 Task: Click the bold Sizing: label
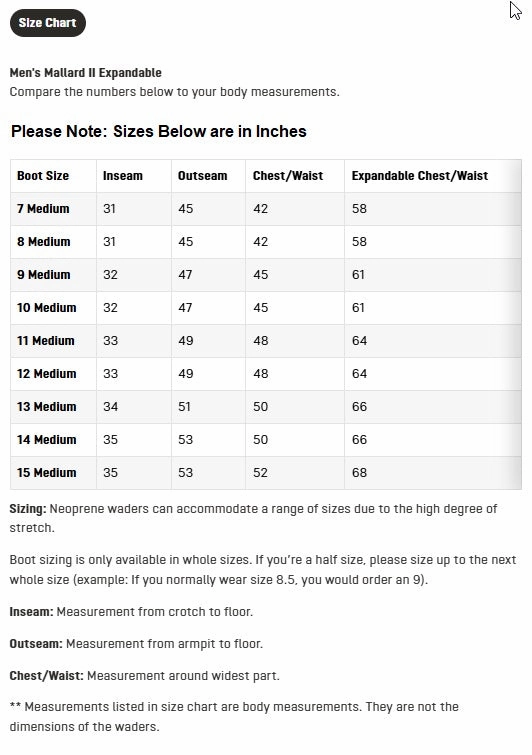(28, 509)
